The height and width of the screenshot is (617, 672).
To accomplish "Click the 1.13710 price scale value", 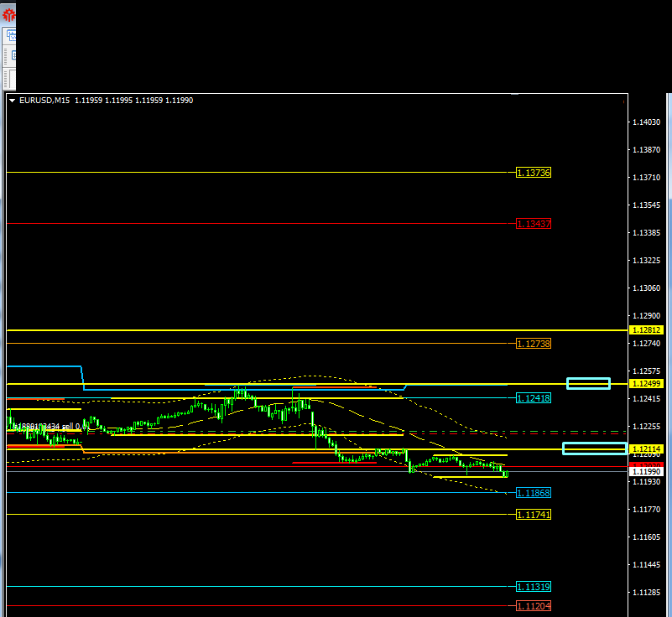I will tap(646, 177).
